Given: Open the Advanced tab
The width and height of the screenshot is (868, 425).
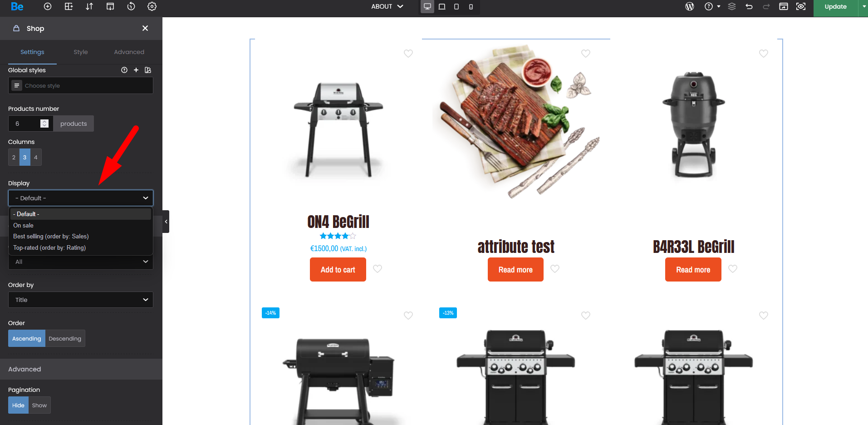Looking at the screenshot, I should pos(129,52).
